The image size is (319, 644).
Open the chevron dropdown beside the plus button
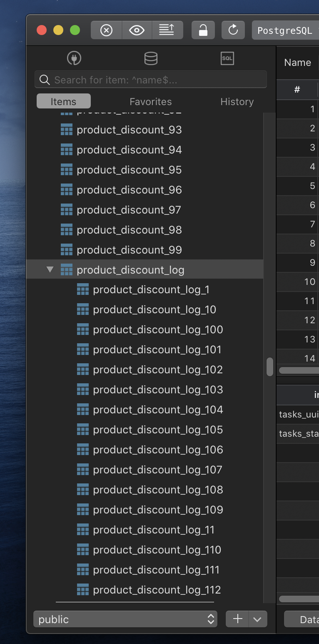[257, 619]
